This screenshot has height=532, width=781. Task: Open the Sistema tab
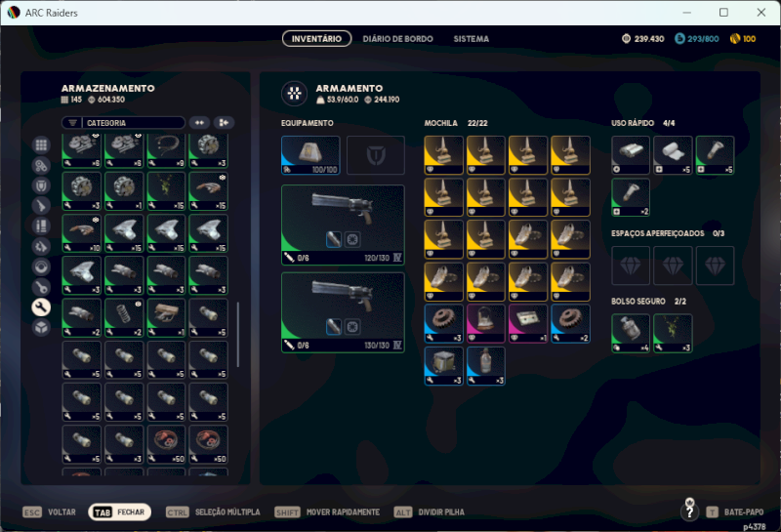coord(472,39)
